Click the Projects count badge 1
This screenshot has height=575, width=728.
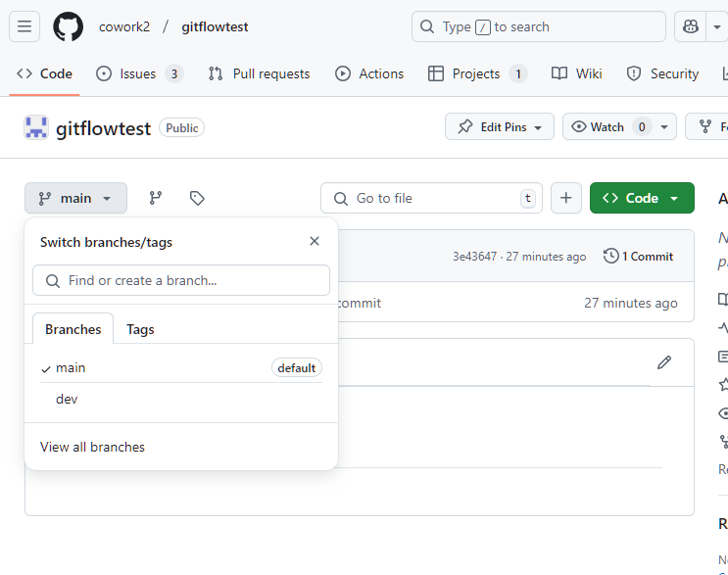[x=518, y=73]
